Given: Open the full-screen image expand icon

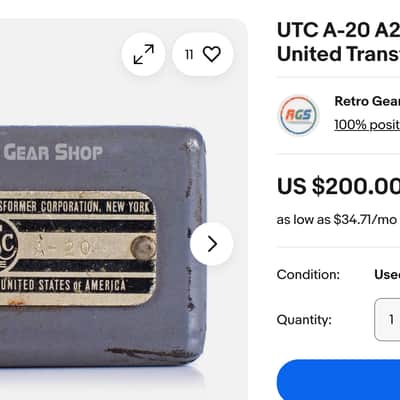Looking at the screenshot, I should pyautogui.click(x=143, y=54).
